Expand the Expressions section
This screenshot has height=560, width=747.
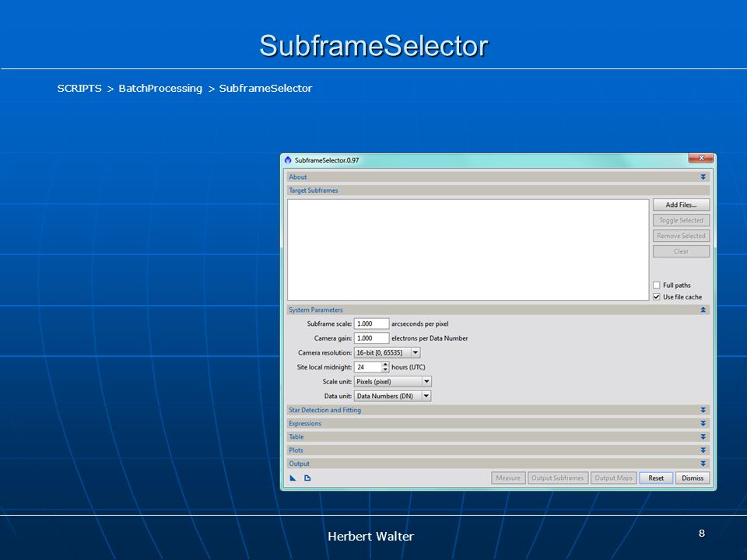pos(703,423)
